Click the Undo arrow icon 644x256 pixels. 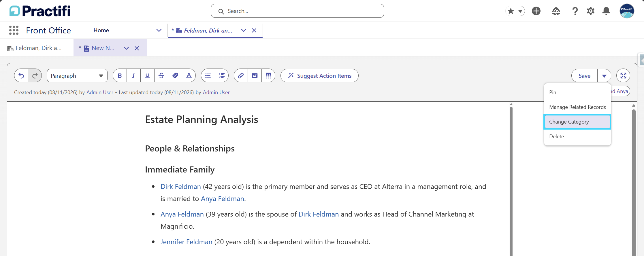point(21,76)
